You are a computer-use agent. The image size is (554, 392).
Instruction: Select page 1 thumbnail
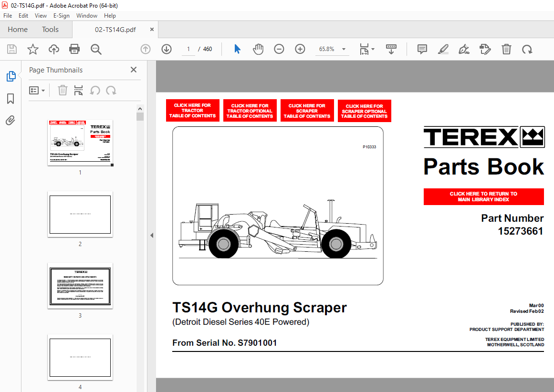pos(80,143)
